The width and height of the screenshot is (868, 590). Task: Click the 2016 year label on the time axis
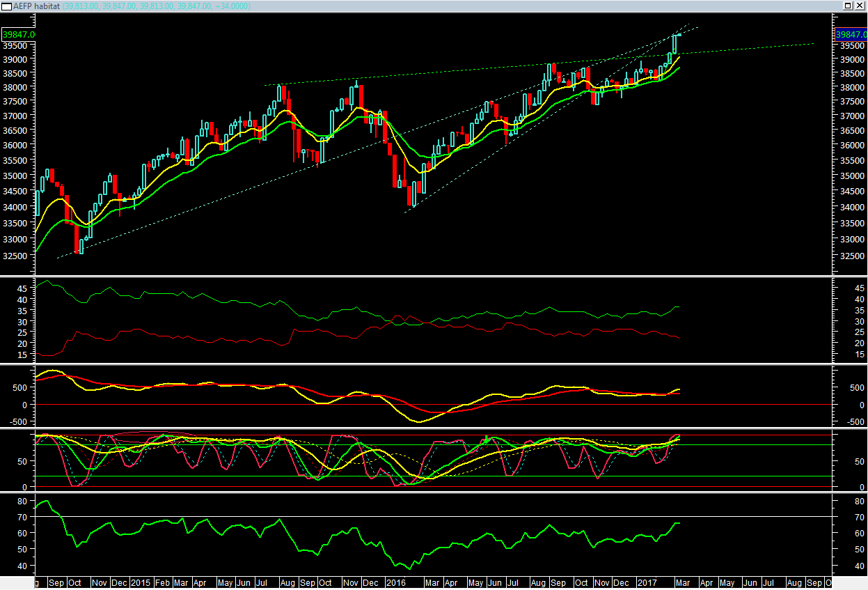[x=397, y=583]
